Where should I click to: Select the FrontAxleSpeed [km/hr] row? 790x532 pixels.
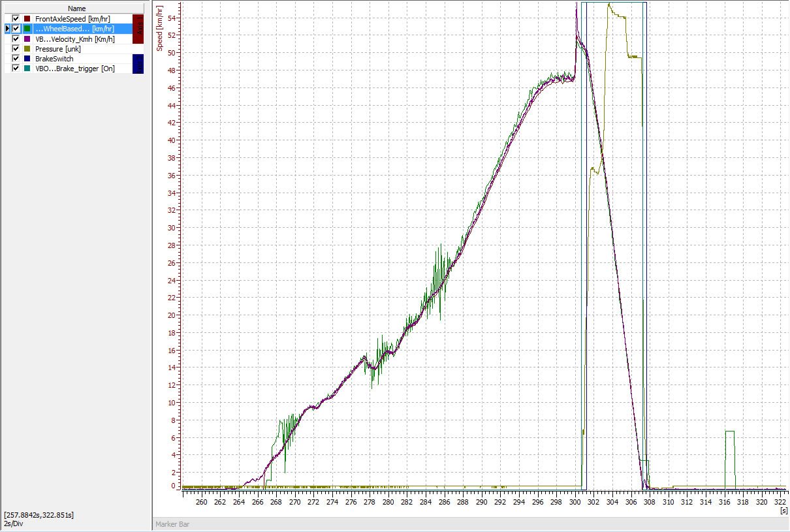coord(73,19)
